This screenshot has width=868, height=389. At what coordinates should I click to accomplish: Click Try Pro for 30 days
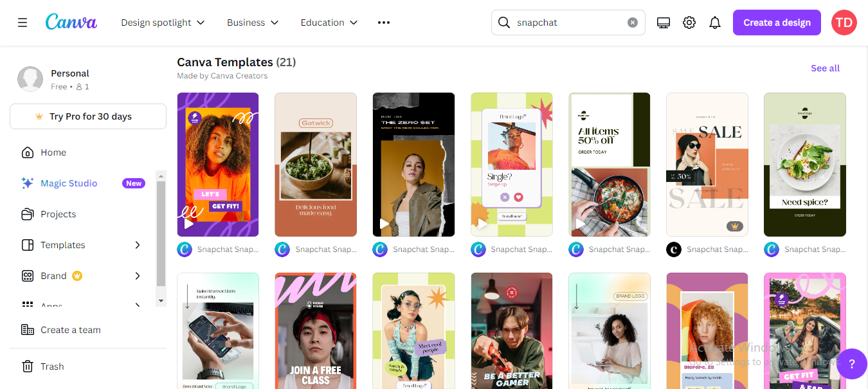[x=88, y=116]
